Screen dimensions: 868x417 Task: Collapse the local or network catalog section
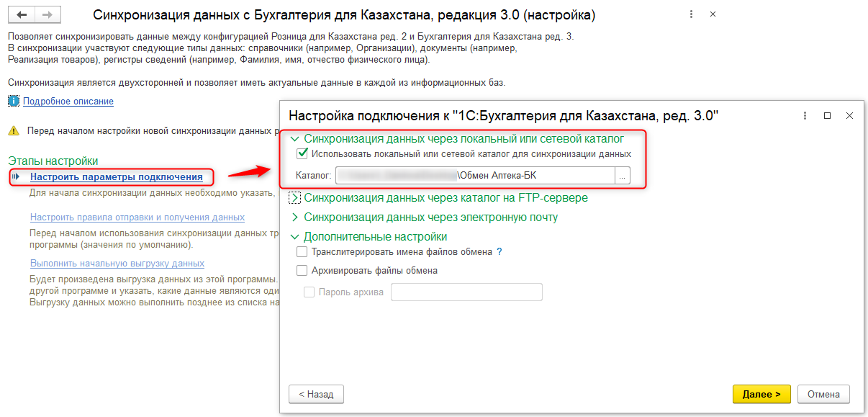294,138
